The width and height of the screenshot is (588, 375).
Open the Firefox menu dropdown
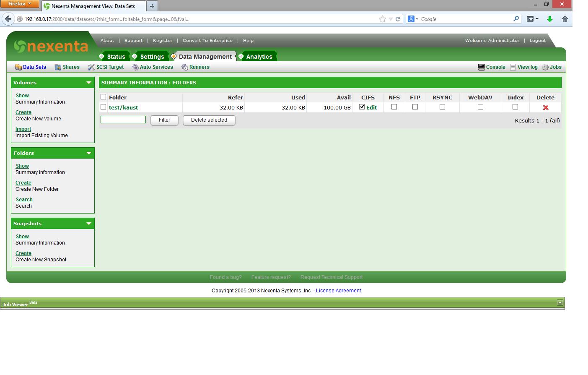click(20, 4)
